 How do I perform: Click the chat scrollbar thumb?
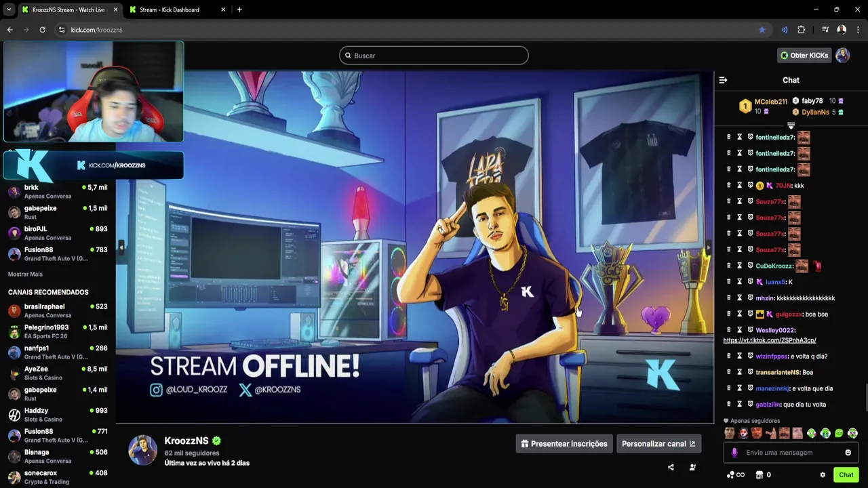pyautogui.click(x=865, y=398)
